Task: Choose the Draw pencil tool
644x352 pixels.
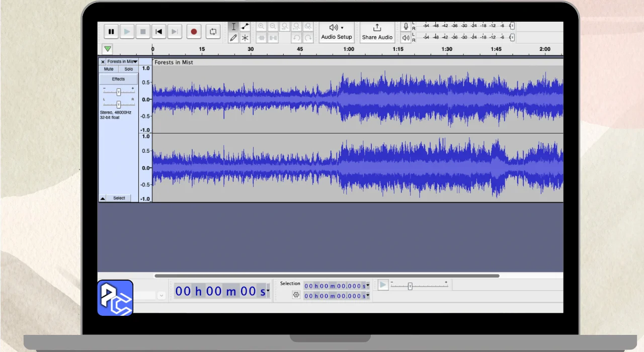Action: tap(233, 38)
